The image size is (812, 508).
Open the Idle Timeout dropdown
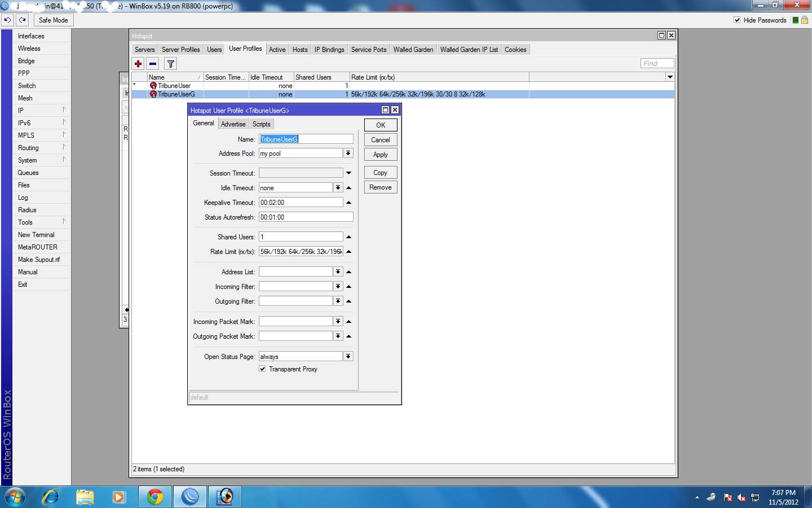click(x=338, y=188)
